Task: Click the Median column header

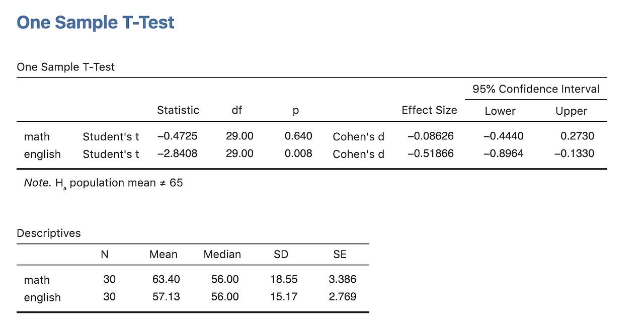Action: tap(222, 255)
